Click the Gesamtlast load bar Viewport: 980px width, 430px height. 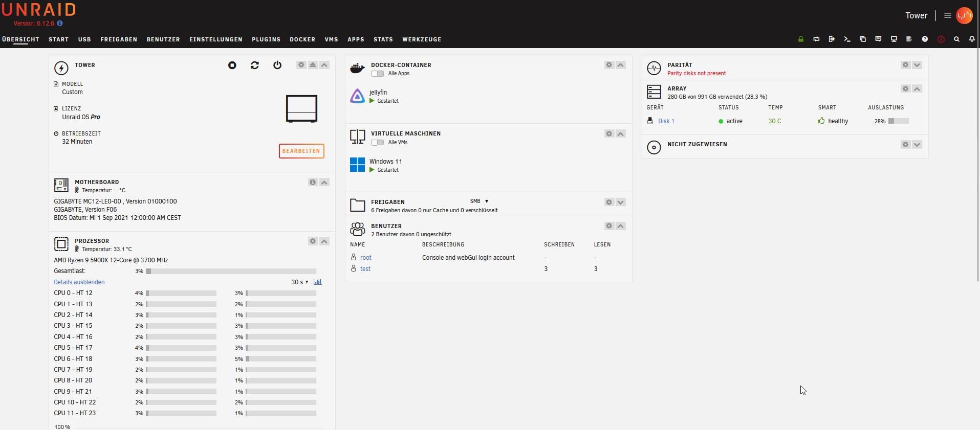pos(231,271)
